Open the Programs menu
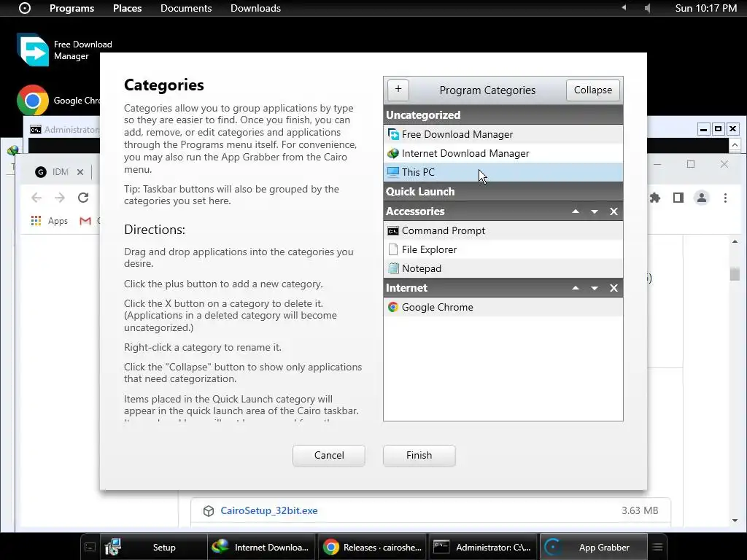The height and width of the screenshot is (560, 747). [72, 8]
